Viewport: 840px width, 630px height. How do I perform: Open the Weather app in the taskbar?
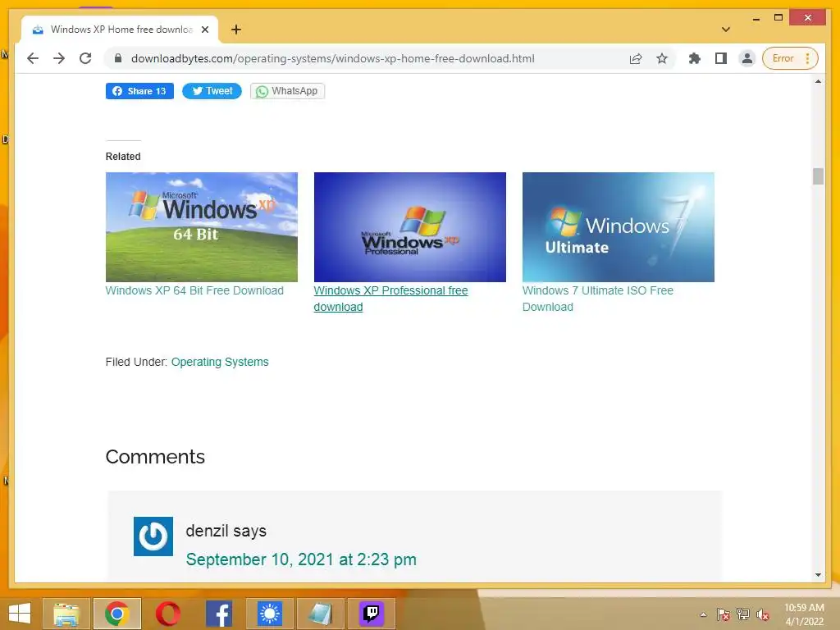(269, 614)
